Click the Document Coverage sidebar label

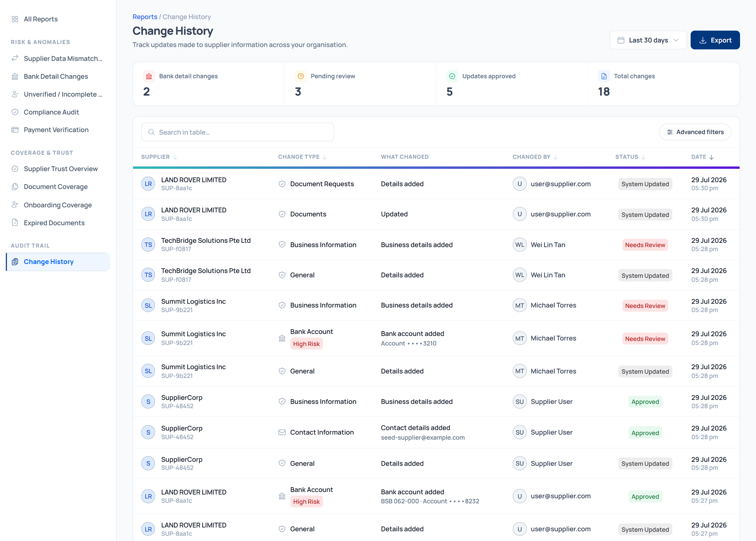pyautogui.click(x=56, y=187)
